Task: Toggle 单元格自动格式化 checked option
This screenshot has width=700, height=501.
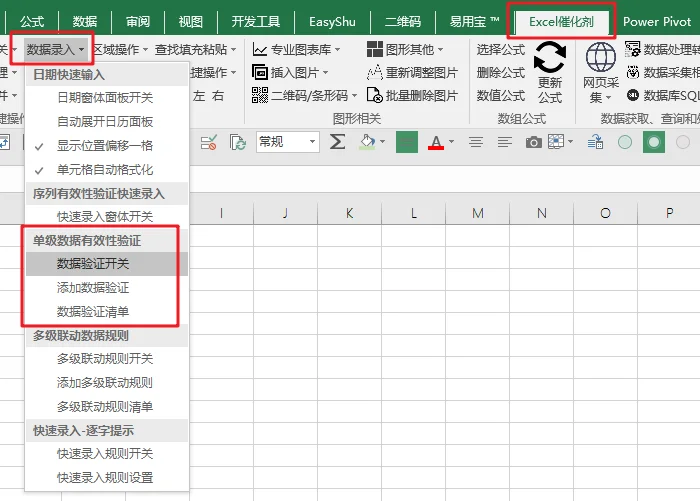Action: tap(107, 170)
